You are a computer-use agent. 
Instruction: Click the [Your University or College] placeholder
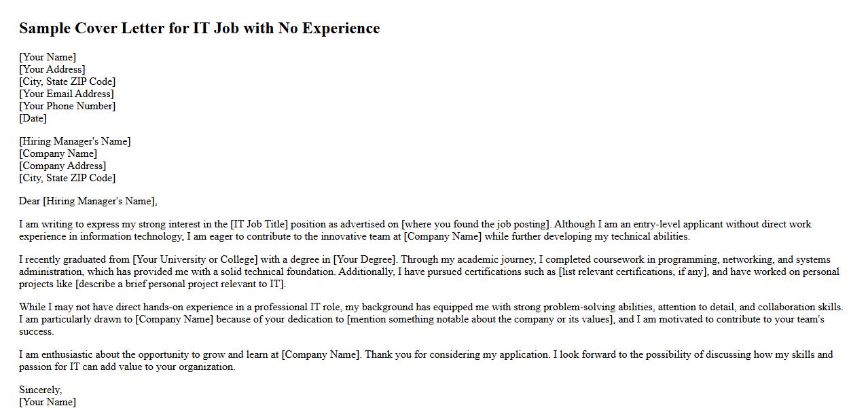tap(196, 259)
